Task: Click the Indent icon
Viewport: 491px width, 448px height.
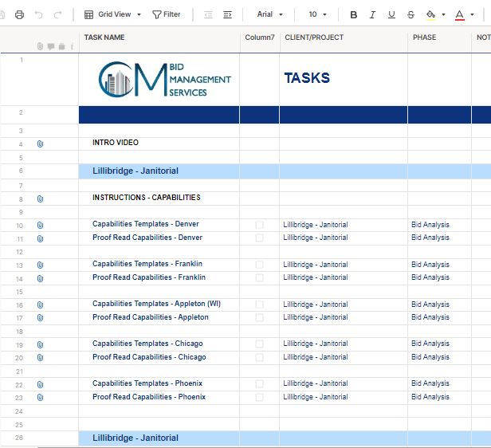Action: pos(227,14)
